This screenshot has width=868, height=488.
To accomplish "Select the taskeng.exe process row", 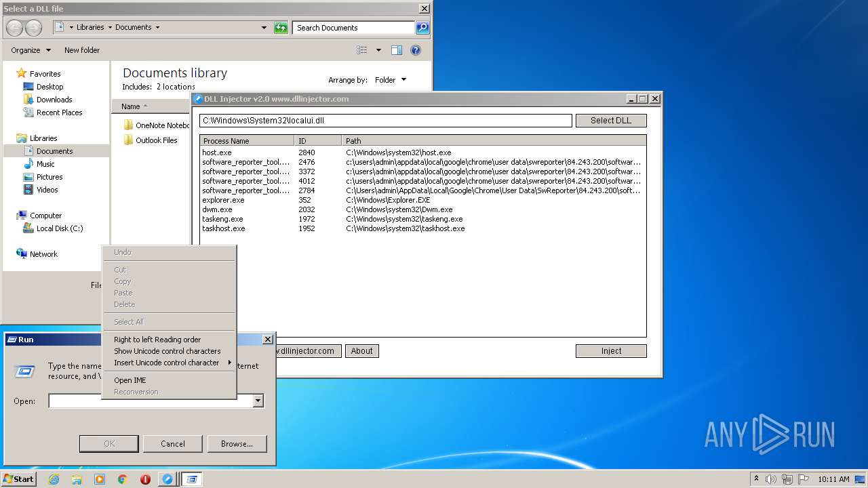I will 422,219.
